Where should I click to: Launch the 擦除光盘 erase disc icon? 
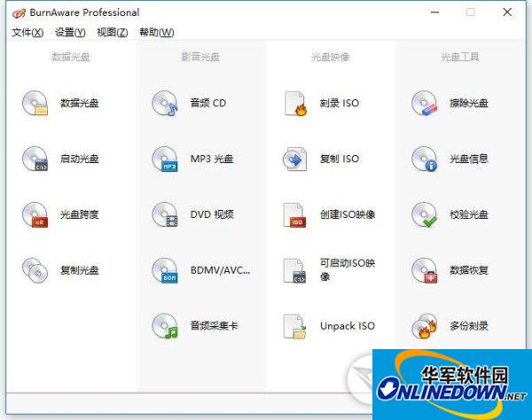(x=425, y=104)
